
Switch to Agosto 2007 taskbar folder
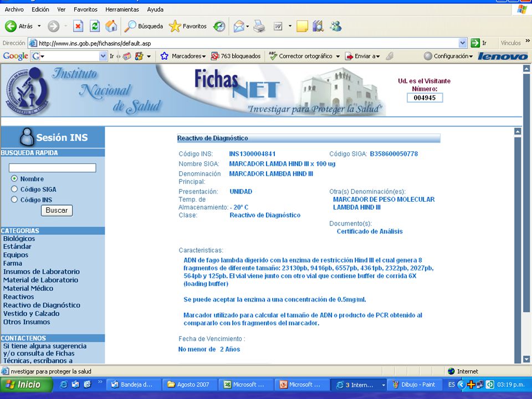[x=189, y=385]
